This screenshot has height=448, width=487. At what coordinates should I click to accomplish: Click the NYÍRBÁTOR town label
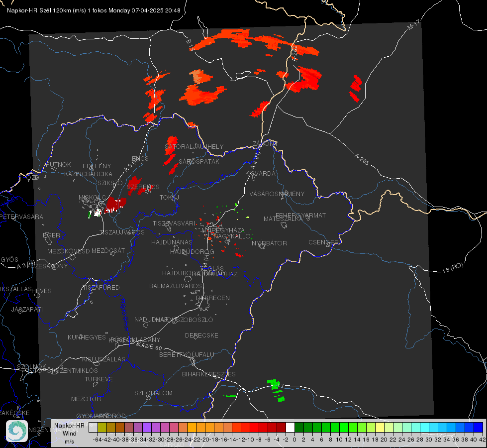(x=269, y=243)
